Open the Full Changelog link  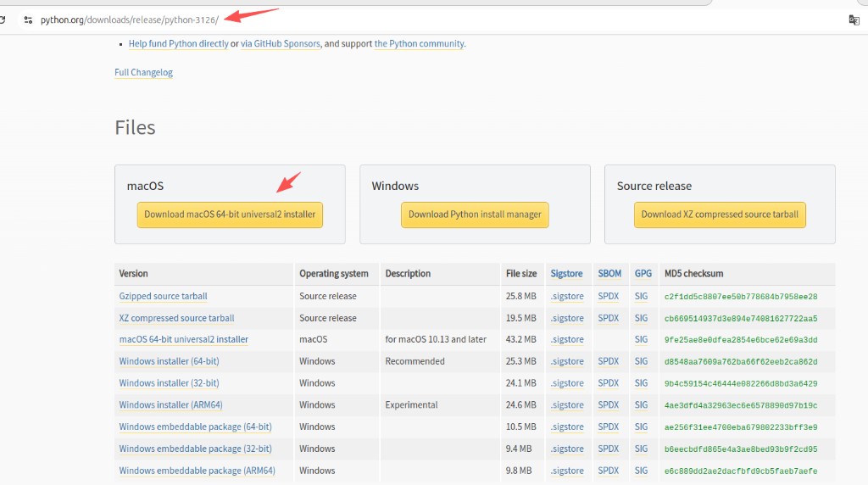(143, 73)
